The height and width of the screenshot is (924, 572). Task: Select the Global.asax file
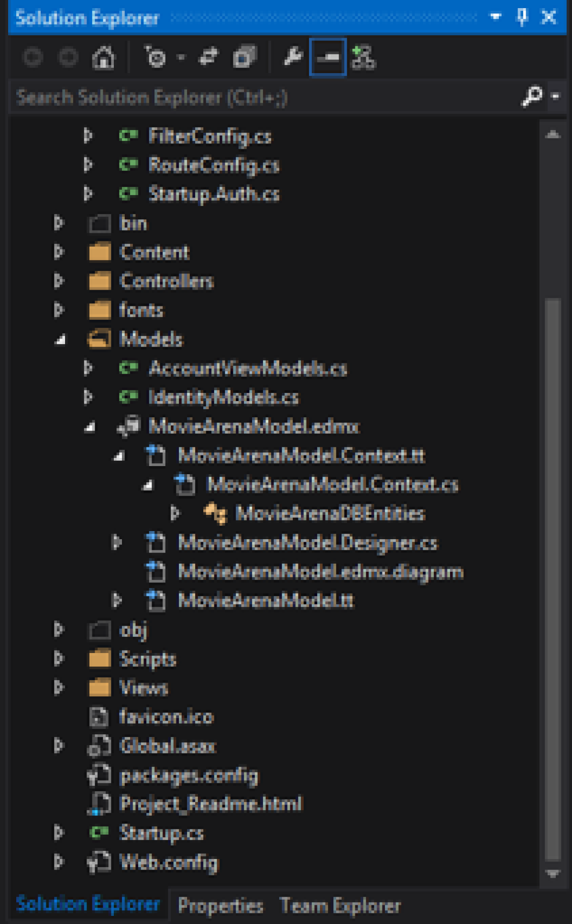pyautogui.click(x=168, y=746)
